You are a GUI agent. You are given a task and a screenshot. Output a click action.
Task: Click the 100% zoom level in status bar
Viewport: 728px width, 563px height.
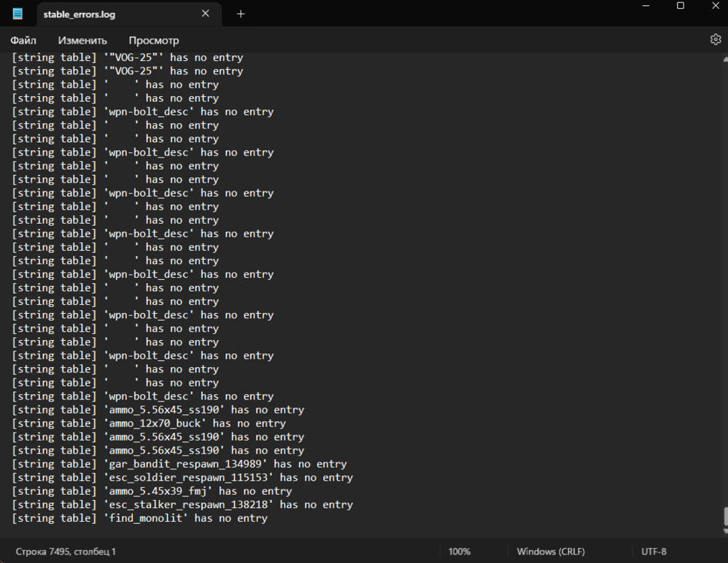point(459,552)
